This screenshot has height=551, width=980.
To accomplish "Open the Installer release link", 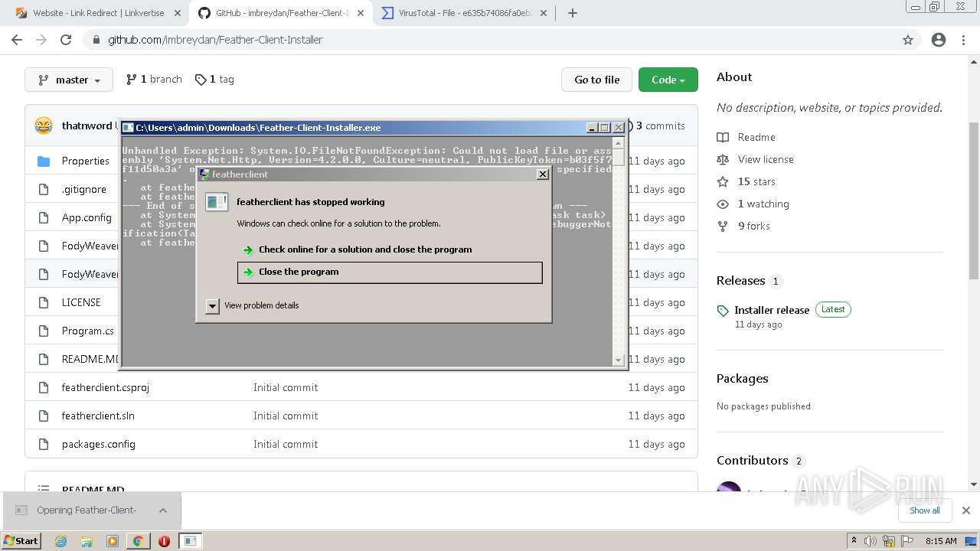I will tap(772, 310).
